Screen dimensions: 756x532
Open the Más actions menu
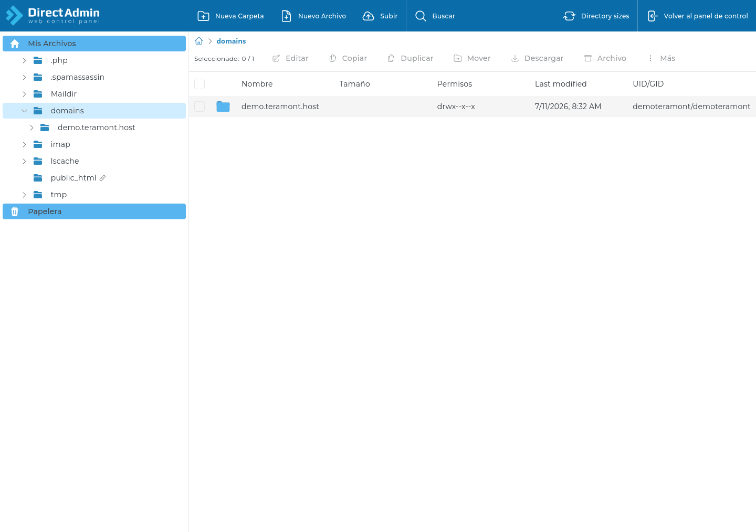click(661, 58)
